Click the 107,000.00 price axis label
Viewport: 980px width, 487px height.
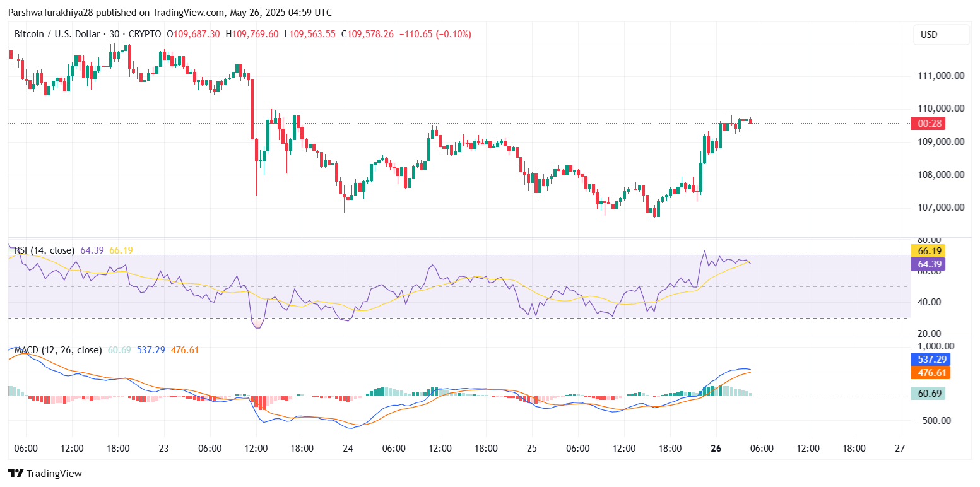coord(940,208)
